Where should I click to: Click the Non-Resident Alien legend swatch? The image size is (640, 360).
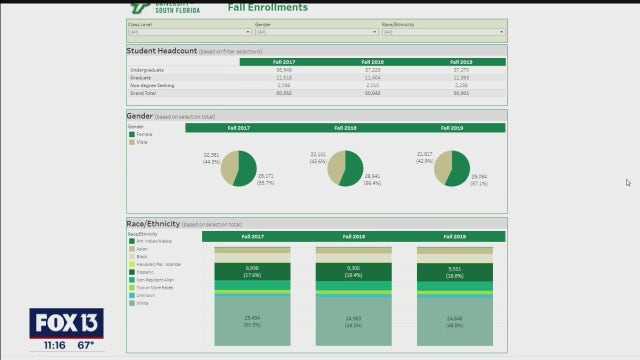pos(132,280)
